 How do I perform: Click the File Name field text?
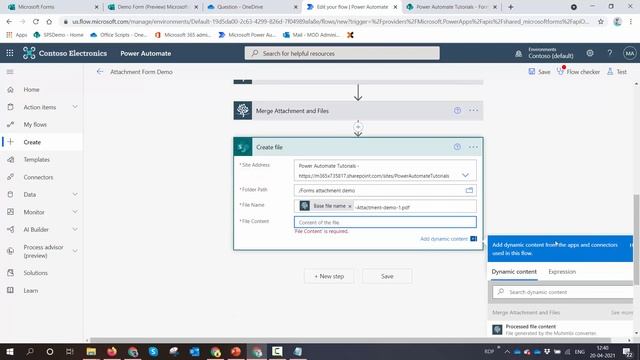383,207
